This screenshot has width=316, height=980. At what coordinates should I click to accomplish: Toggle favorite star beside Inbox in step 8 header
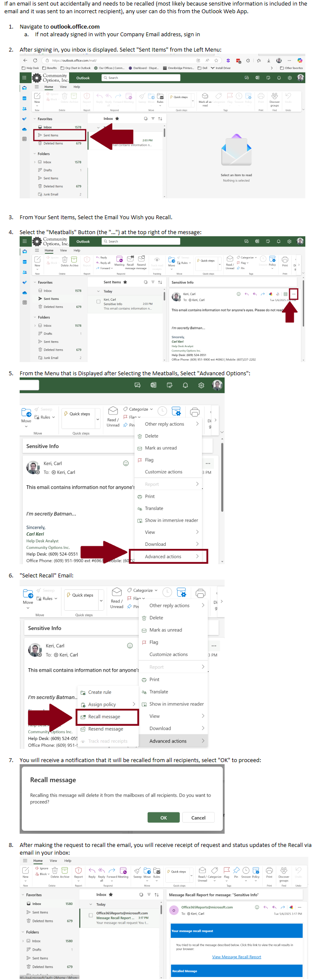[x=111, y=894]
